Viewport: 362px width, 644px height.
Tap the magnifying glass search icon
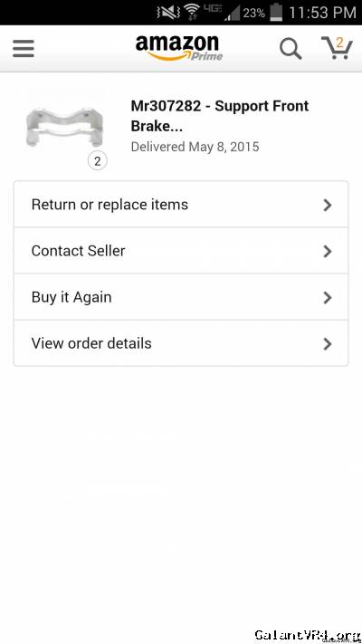click(291, 49)
